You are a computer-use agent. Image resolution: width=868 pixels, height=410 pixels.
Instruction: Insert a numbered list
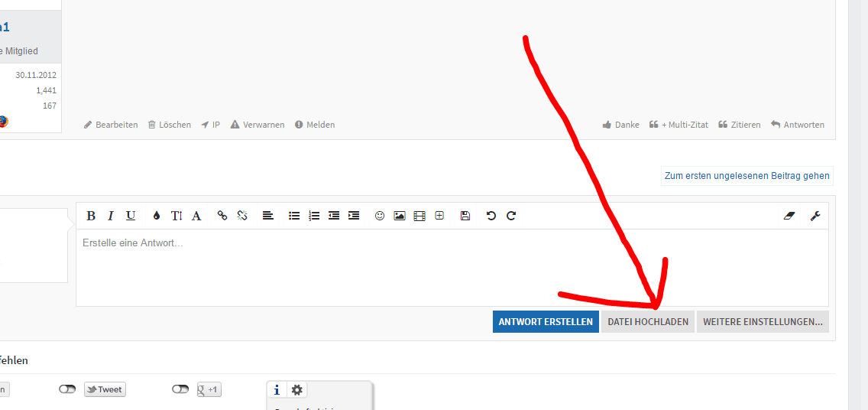[314, 216]
